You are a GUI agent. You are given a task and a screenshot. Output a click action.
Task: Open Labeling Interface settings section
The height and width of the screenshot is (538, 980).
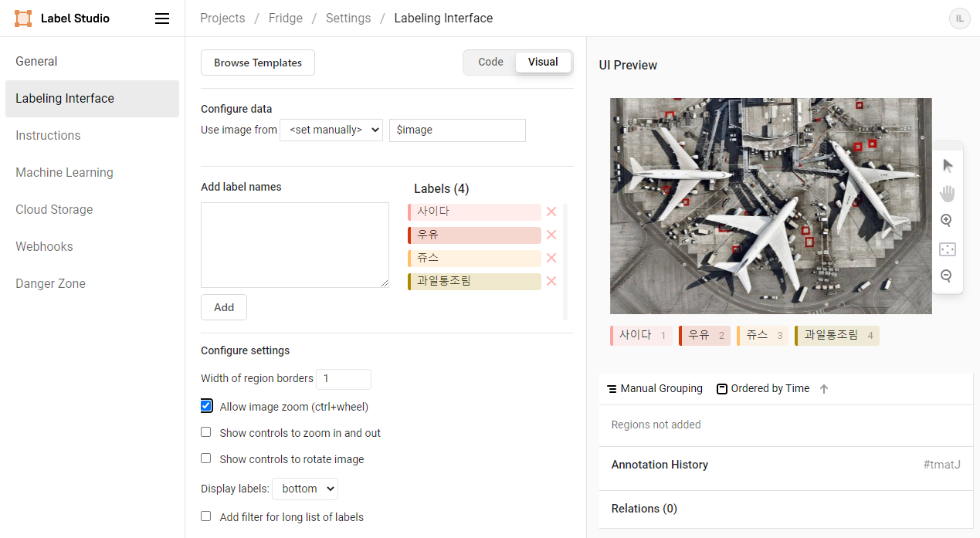tap(92, 99)
